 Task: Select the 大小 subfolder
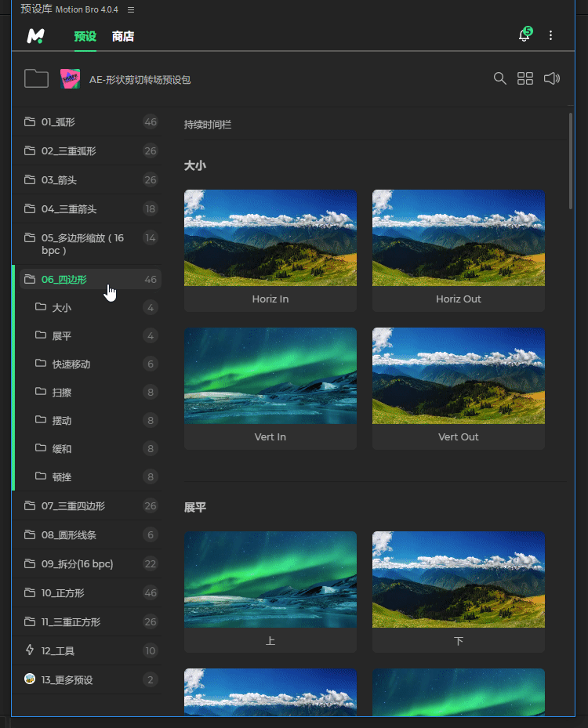[x=91, y=307]
